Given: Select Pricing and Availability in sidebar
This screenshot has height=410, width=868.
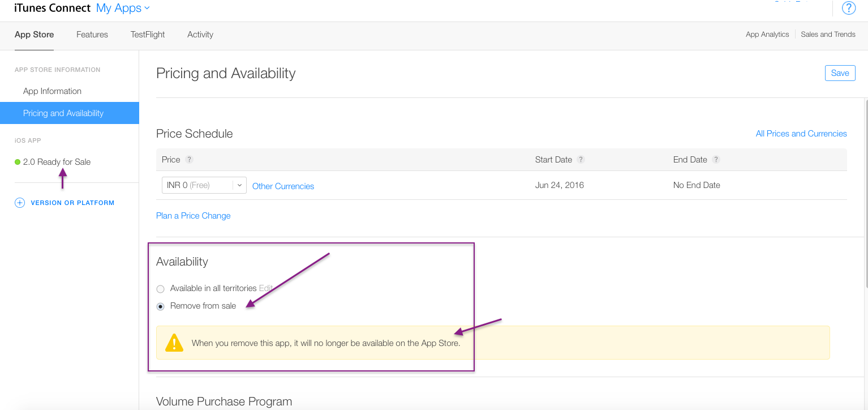Looking at the screenshot, I should click(x=69, y=113).
